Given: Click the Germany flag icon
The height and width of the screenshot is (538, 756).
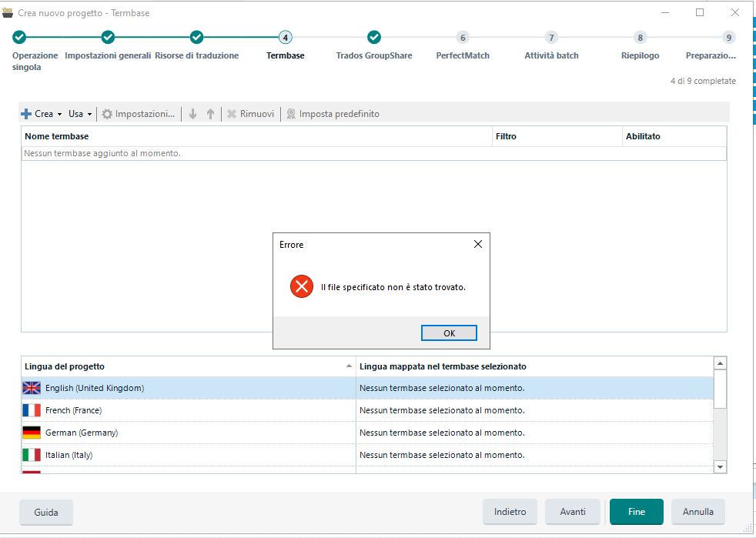Looking at the screenshot, I should [x=32, y=433].
